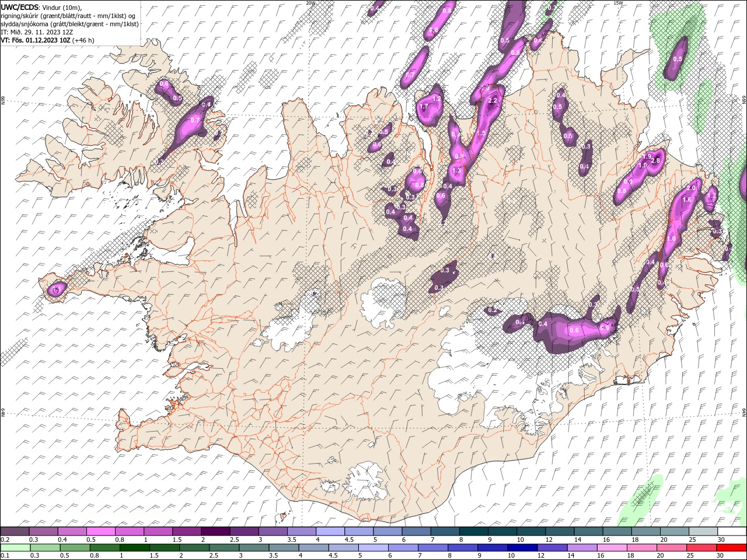Click the 'VT: Fös. 01.12.2023 10Z' valid time

pos(36,40)
